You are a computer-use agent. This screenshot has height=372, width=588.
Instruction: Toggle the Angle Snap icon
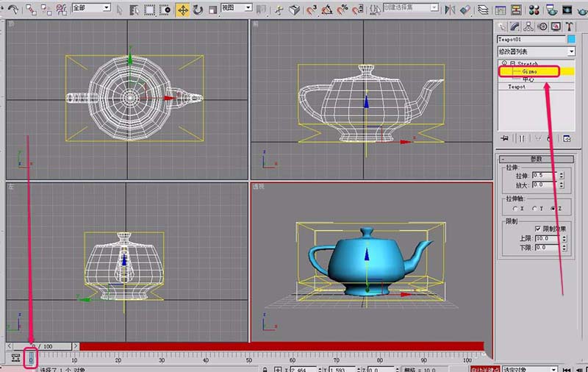click(x=326, y=10)
